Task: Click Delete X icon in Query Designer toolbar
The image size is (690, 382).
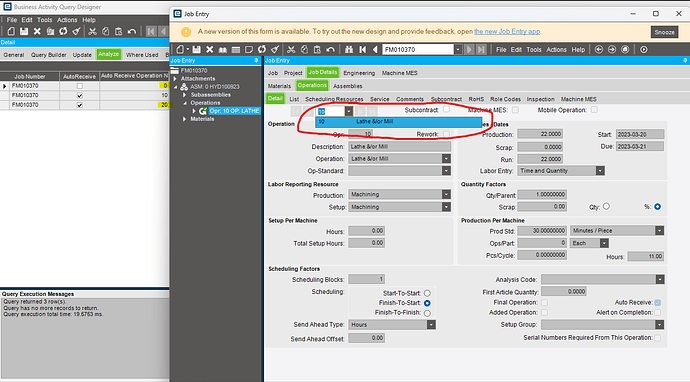Action: tap(37, 31)
